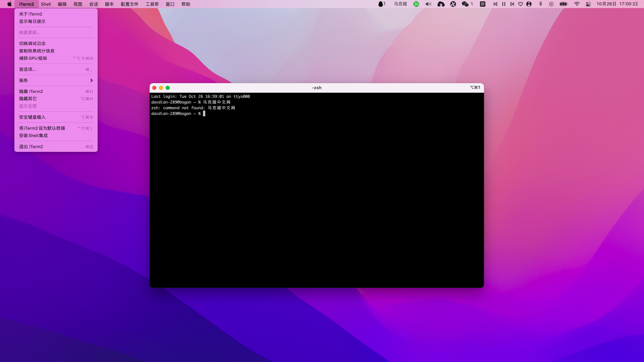Open WeChat from the menu bar

pyautogui.click(x=467, y=4)
